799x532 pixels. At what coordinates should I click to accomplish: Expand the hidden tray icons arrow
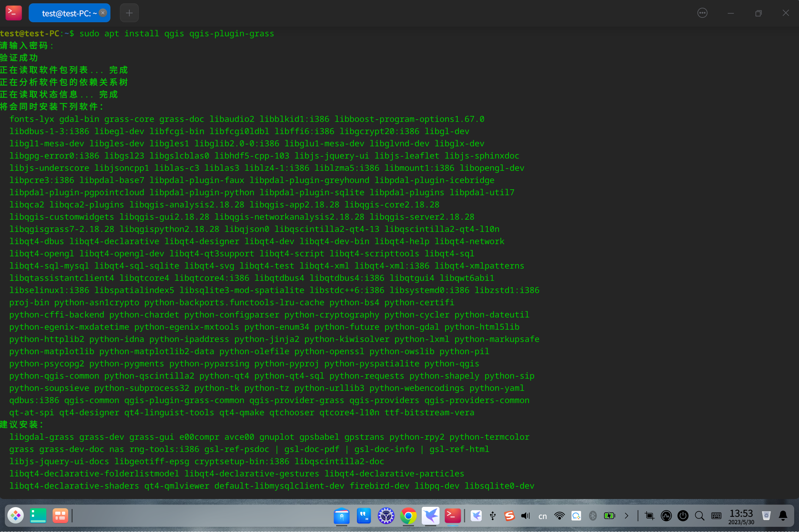627,516
